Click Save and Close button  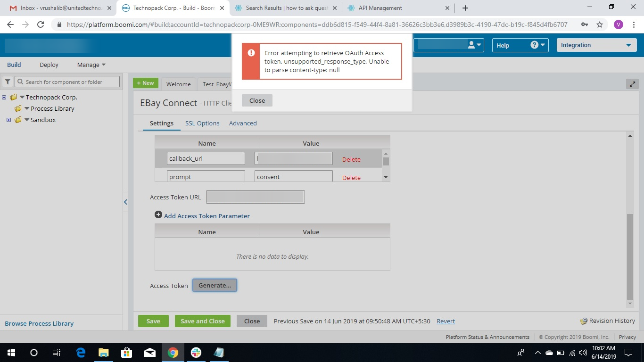(x=203, y=321)
